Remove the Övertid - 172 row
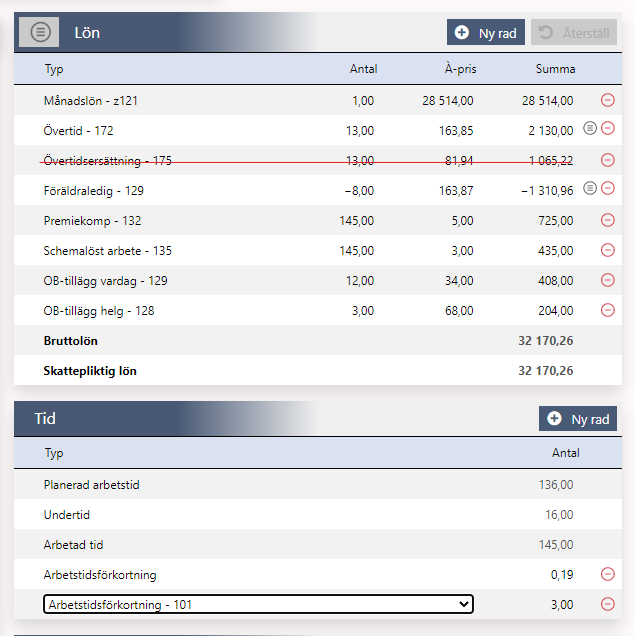The width and height of the screenshot is (635, 636). (x=607, y=129)
